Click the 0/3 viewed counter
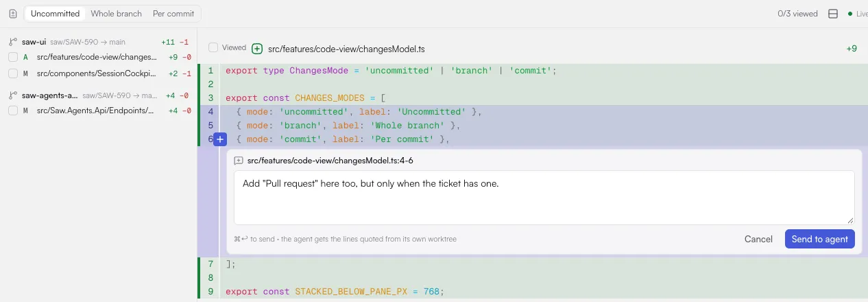This screenshot has width=868, height=302. tap(797, 14)
